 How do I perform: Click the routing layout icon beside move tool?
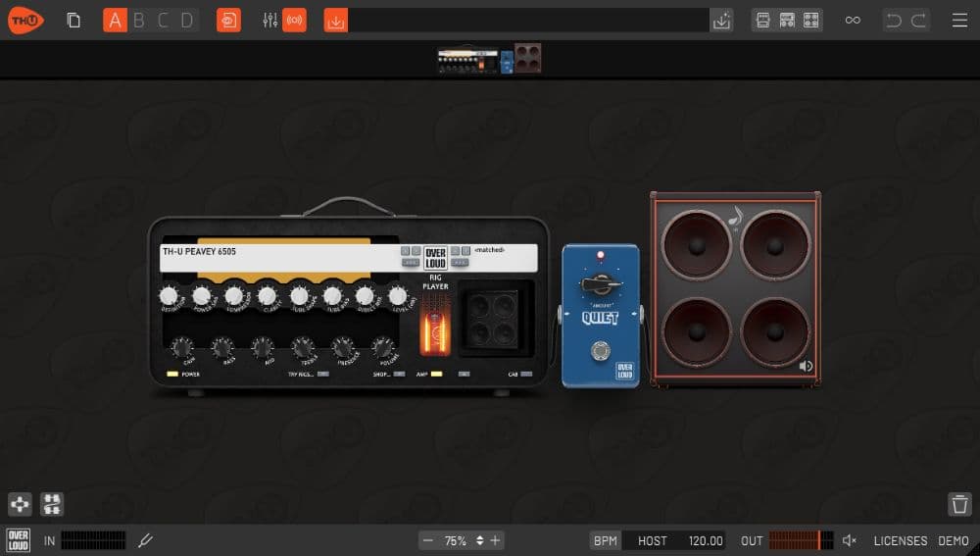[52, 504]
